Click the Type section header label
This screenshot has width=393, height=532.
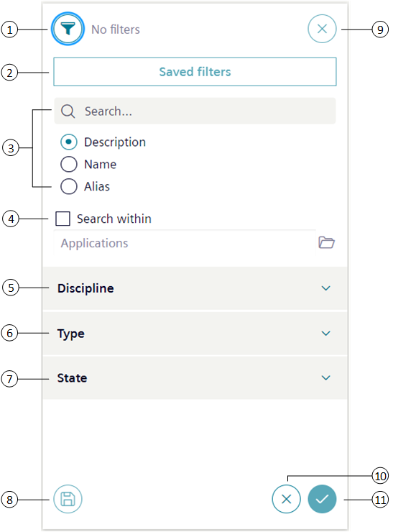click(71, 334)
